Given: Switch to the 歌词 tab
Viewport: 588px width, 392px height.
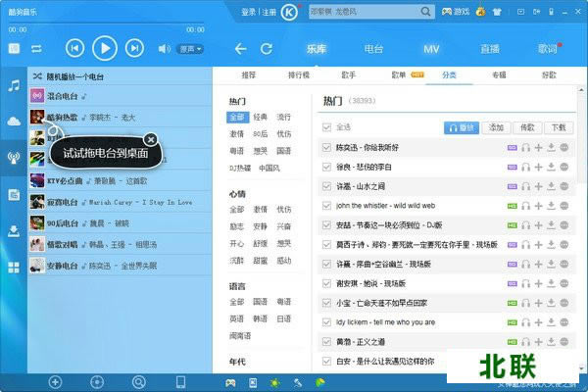Looking at the screenshot, I should (x=548, y=49).
